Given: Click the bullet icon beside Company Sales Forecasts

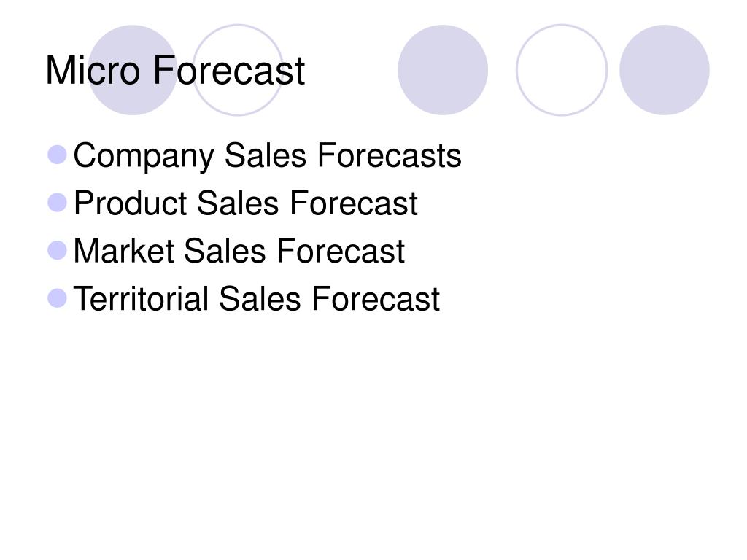Looking at the screenshot, I should pyautogui.click(x=57, y=155).
